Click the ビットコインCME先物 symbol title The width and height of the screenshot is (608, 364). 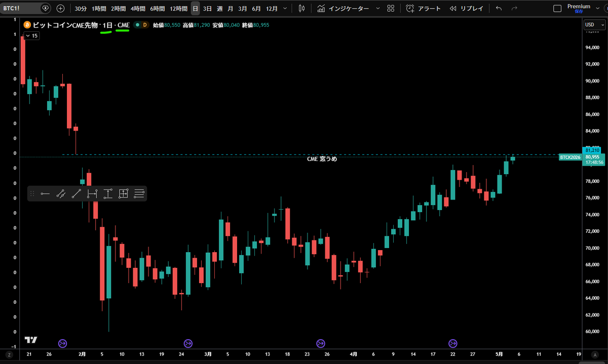(65, 25)
